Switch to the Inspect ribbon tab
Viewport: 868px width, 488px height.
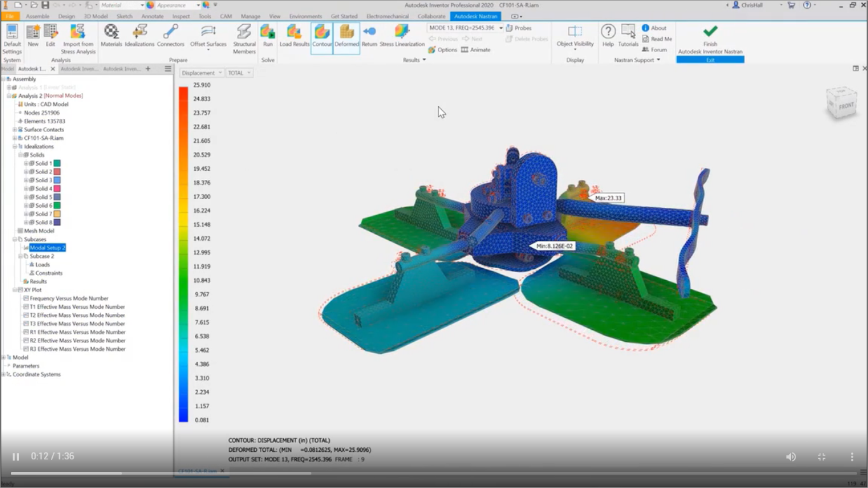coord(181,17)
